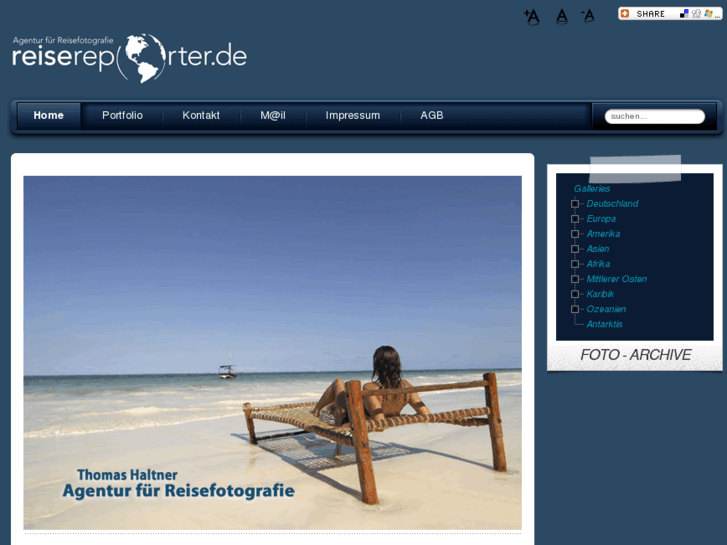This screenshot has height=545, width=727.
Task: Open the Asien gallery link
Action: pyautogui.click(x=598, y=249)
